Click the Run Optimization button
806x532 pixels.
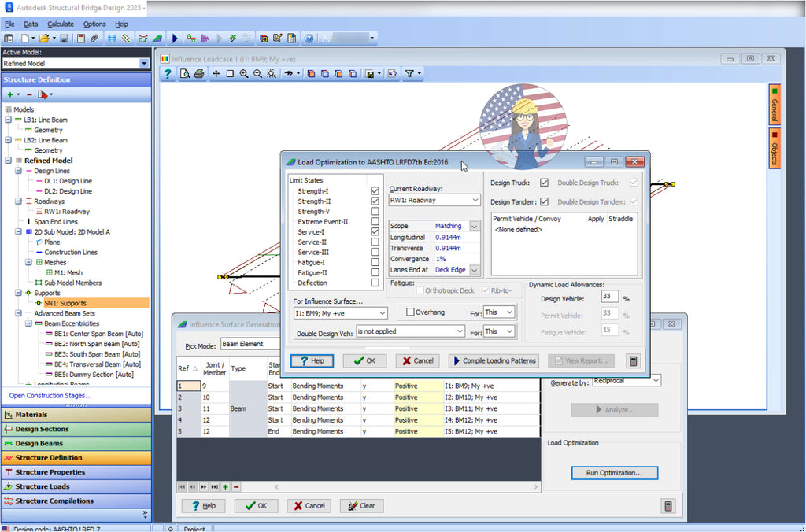coord(615,472)
